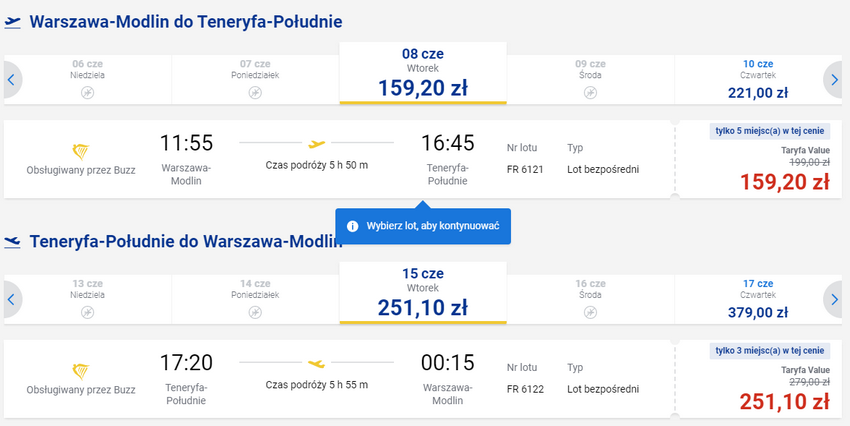This screenshot has width=850, height=426.
Task: Click next dates arrow for outbound flight
Action: coord(834,80)
